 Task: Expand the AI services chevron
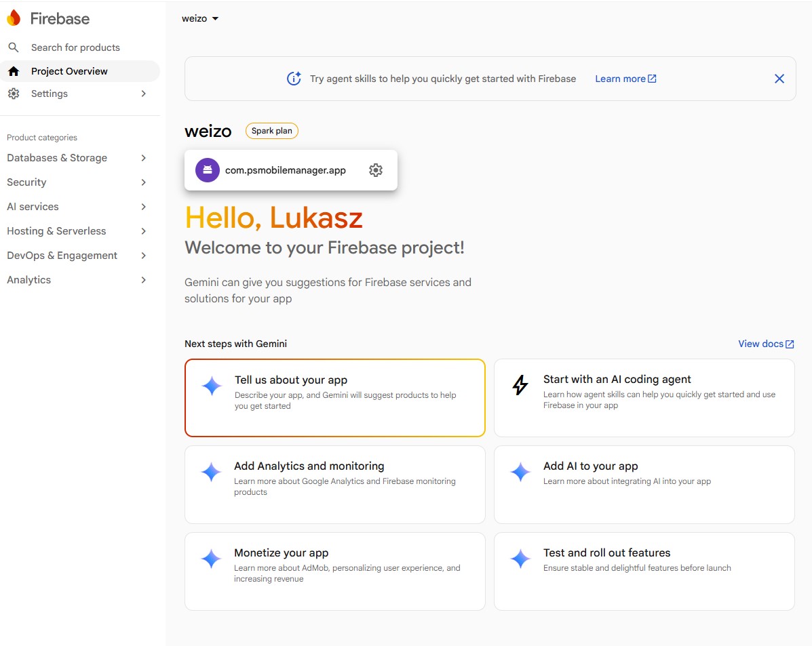tap(143, 207)
